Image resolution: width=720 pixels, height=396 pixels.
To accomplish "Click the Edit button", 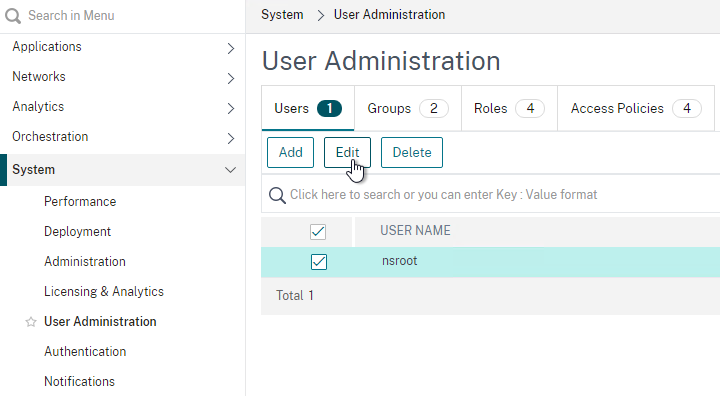I will click(347, 153).
